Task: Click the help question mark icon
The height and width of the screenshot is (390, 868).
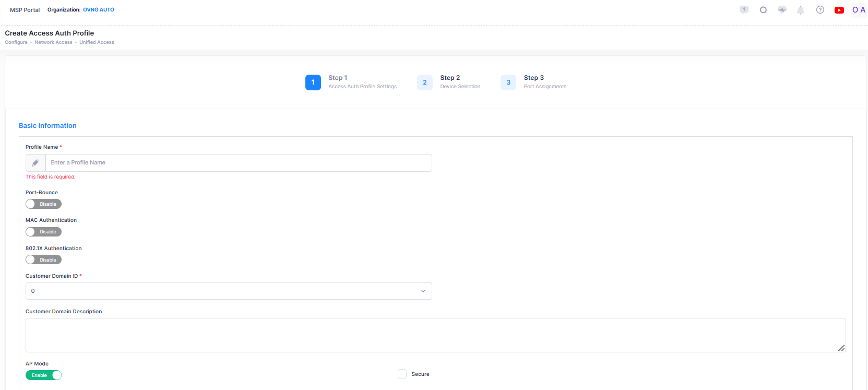Action: [820, 10]
